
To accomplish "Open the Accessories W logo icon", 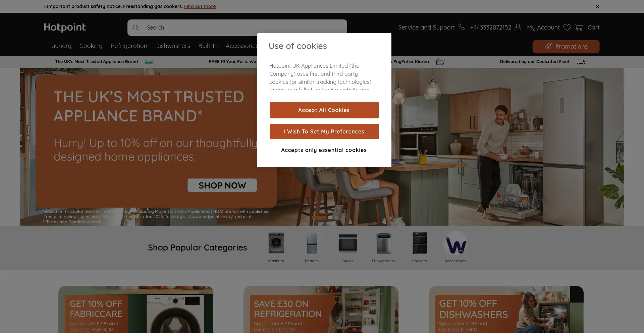I will tap(455, 243).
